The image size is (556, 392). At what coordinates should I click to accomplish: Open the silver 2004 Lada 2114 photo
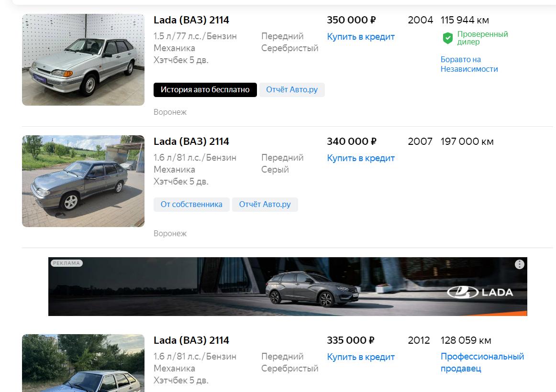tap(83, 60)
